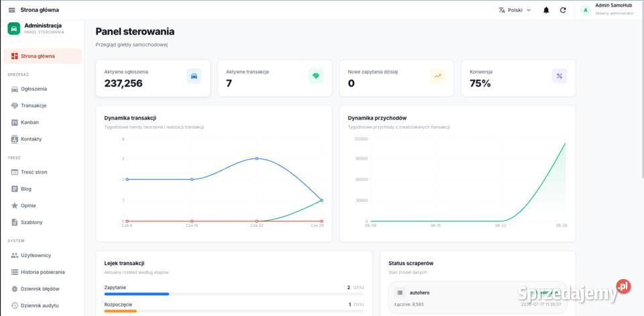Click the Szablony file icon
Screen dimensions: 644x316
click(14, 222)
